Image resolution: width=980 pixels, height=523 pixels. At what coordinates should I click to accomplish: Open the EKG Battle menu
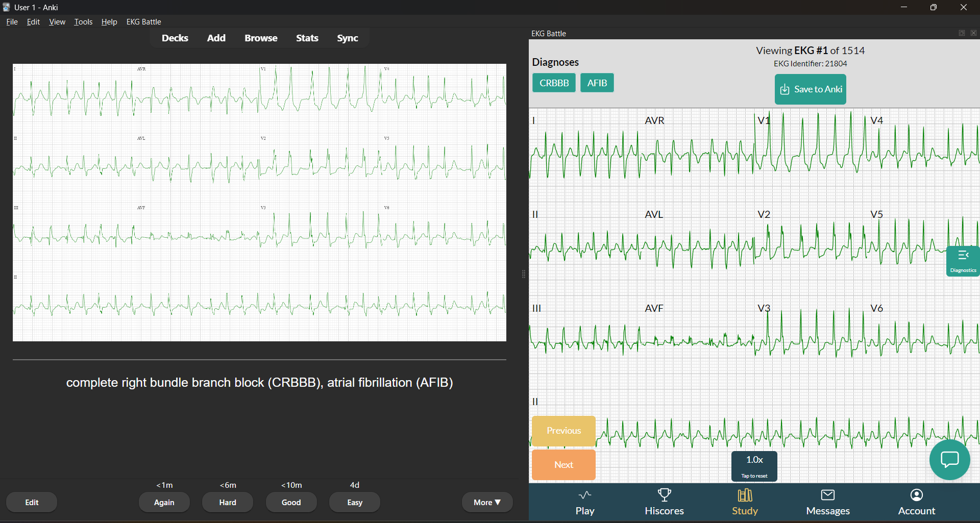[x=143, y=22]
